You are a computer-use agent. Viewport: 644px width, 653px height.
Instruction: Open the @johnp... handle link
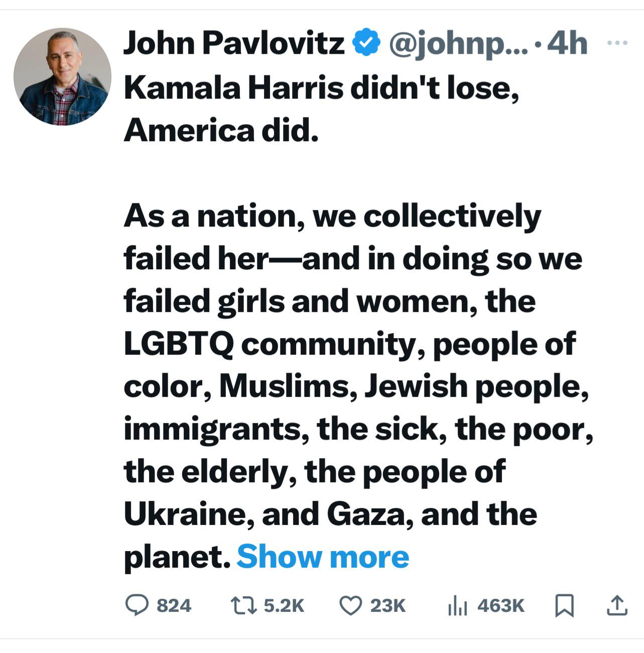[458, 44]
